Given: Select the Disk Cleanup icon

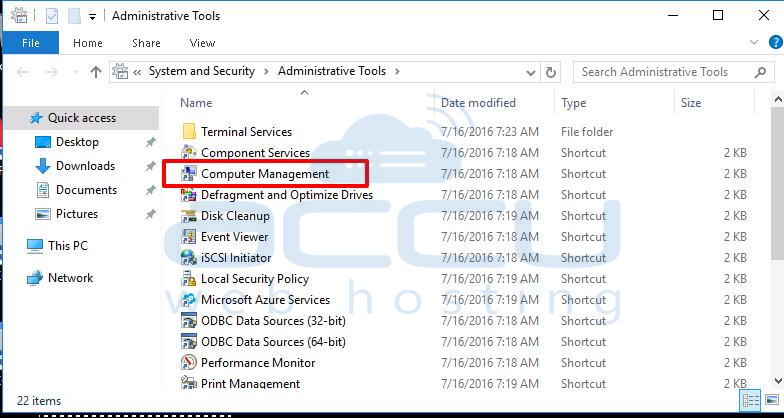Looking at the screenshot, I should tap(188, 216).
